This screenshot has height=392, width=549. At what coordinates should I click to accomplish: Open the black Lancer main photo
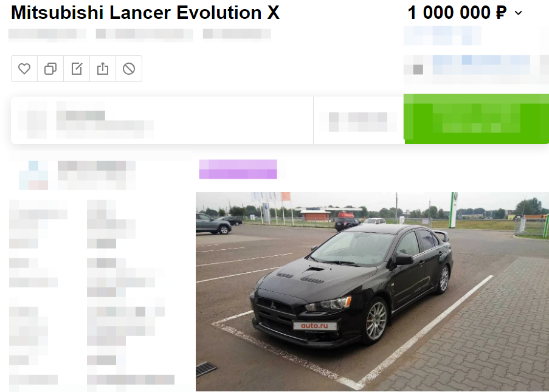click(372, 291)
